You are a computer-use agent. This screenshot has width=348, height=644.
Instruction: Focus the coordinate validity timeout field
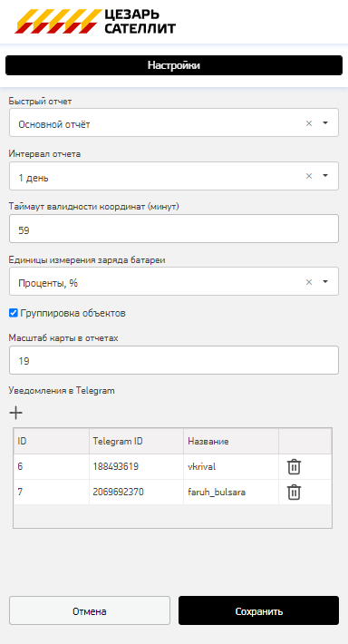(174, 229)
